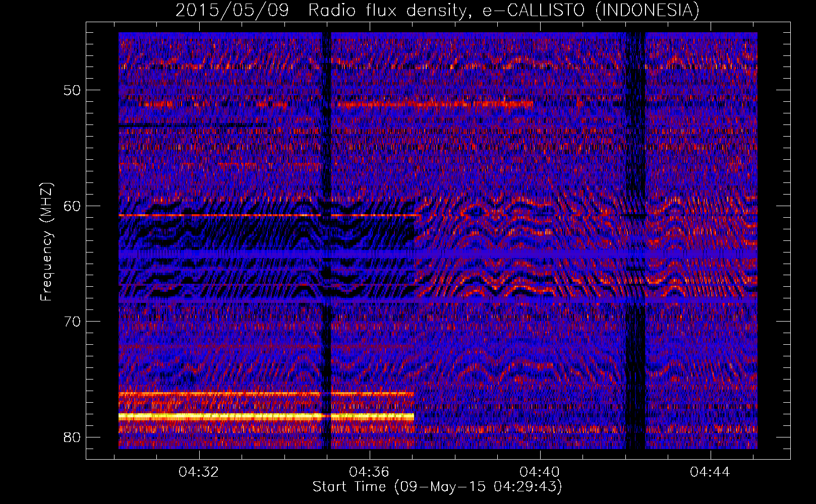Click the 04:44 time tick label
This screenshot has height=504, width=816.
[710, 472]
